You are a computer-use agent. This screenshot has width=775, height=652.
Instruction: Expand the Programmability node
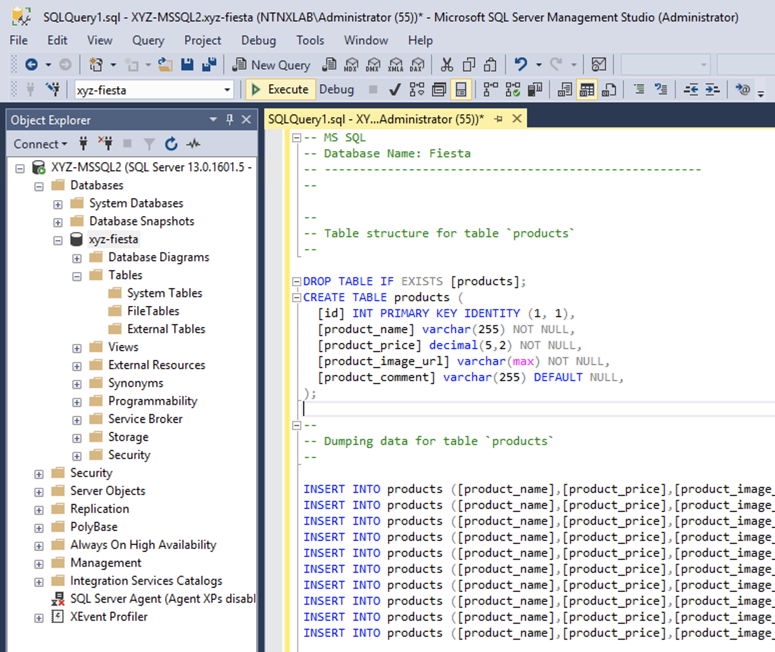click(77, 402)
